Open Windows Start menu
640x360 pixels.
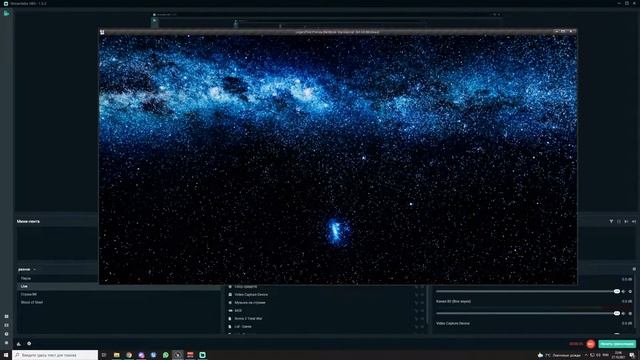[x=6, y=355]
